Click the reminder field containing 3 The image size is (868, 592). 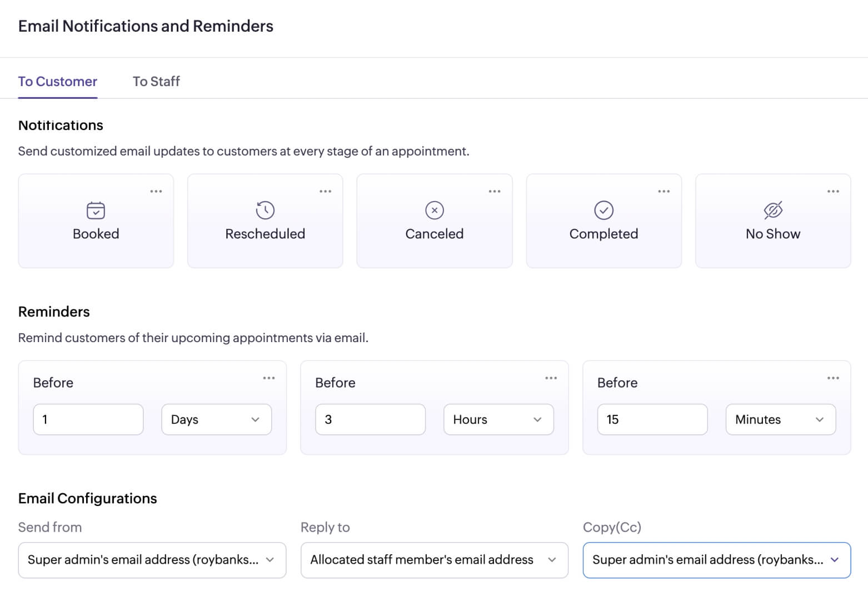click(x=370, y=419)
